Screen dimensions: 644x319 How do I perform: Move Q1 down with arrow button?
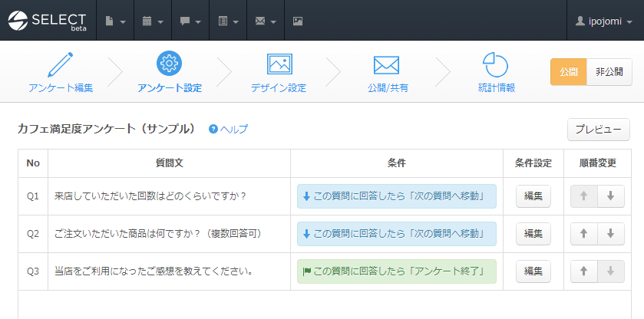click(610, 196)
